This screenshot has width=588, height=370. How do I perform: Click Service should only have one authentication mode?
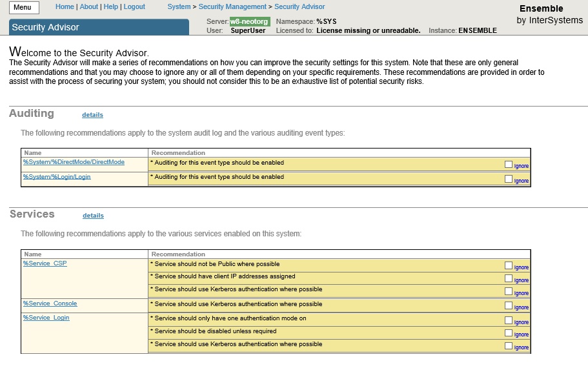tap(230, 318)
